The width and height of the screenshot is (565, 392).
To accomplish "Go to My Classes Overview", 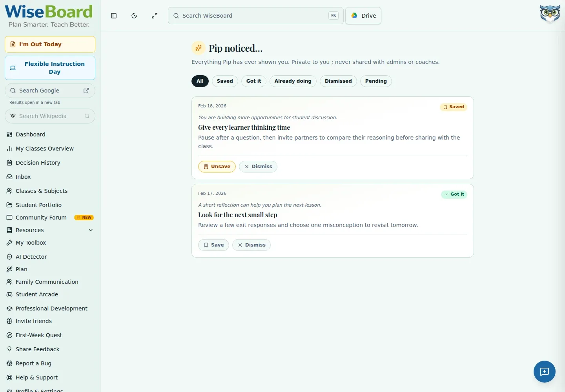I will coord(50,149).
